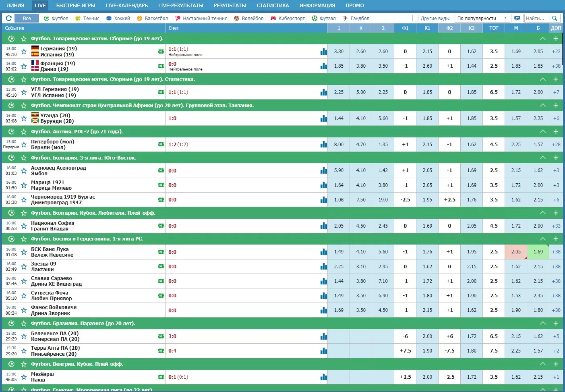Click live video icon for Звезда 09 match
The height and width of the screenshot is (392, 565).
[161, 267]
